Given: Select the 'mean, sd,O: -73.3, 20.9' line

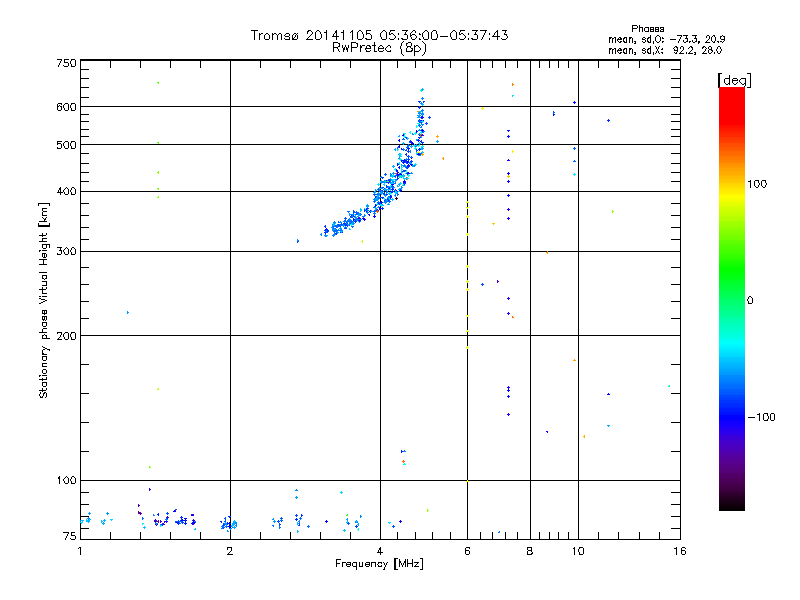Looking at the screenshot, I should 666,39.
